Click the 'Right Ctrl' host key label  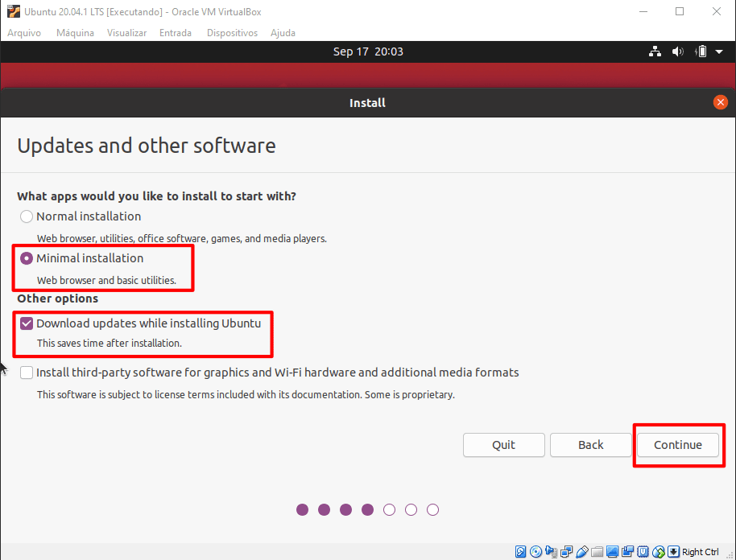click(x=700, y=552)
